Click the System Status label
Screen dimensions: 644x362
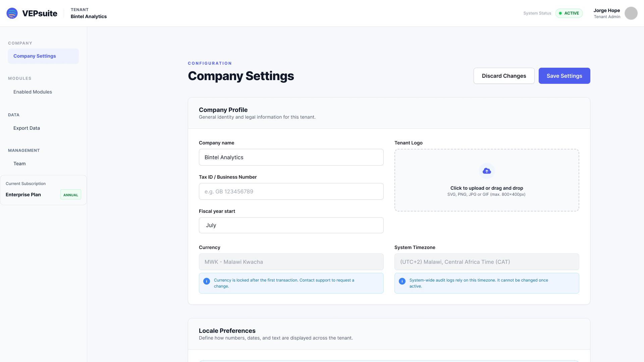[x=537, y=13]
